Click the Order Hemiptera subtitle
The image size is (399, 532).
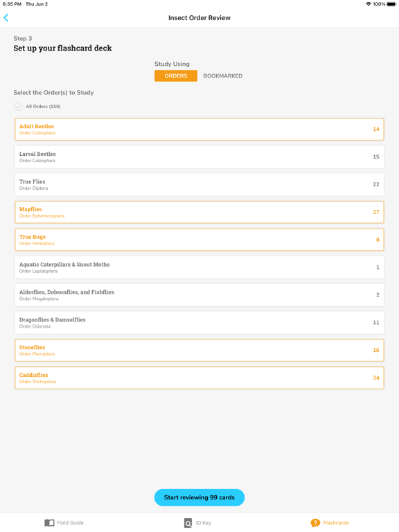37,244
